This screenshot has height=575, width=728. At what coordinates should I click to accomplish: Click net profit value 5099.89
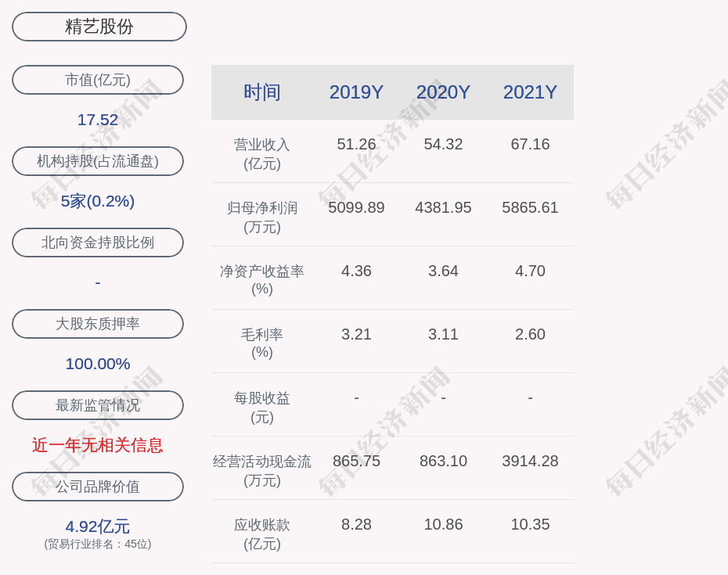tap(356, 207)
